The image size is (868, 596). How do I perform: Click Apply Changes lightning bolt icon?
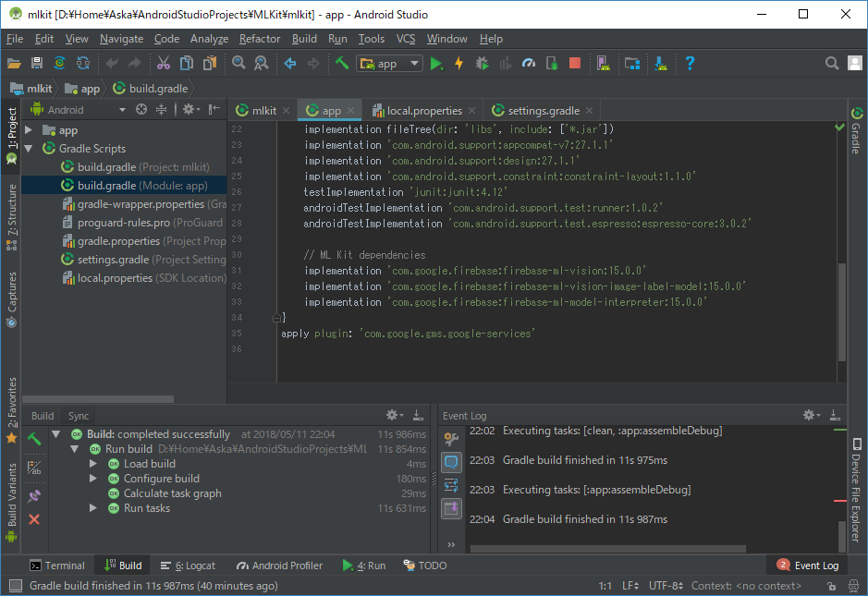[459, 64]
